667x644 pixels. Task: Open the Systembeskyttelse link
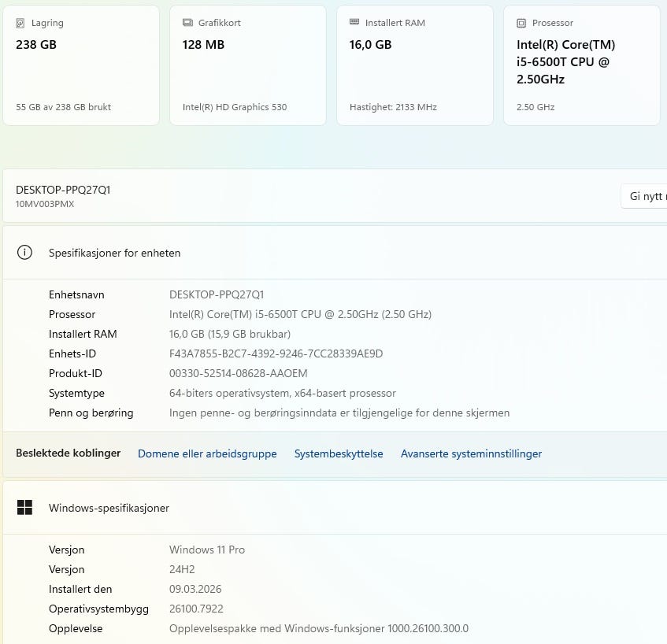pos(339,453)
